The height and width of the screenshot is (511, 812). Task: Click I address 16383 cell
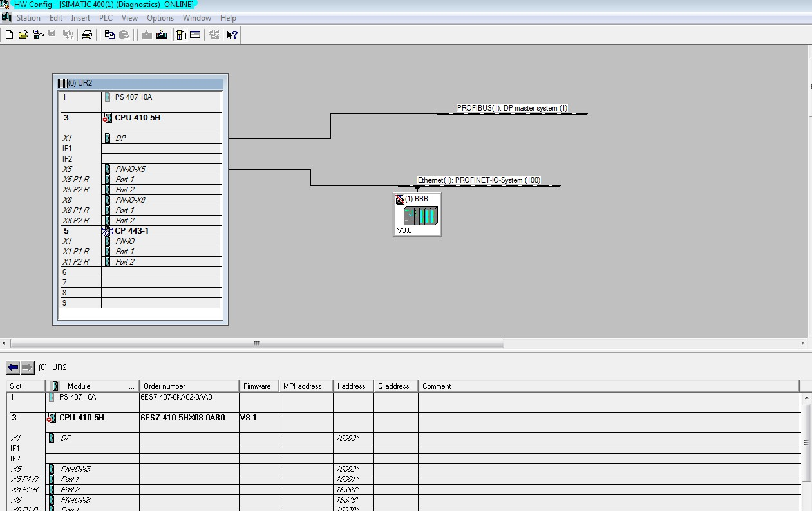[x=354, y=438]
